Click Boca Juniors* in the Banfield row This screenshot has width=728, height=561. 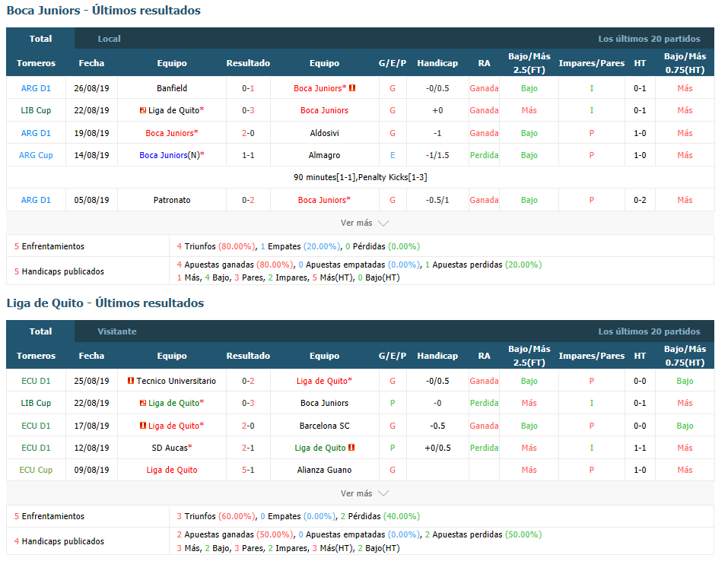320,88
